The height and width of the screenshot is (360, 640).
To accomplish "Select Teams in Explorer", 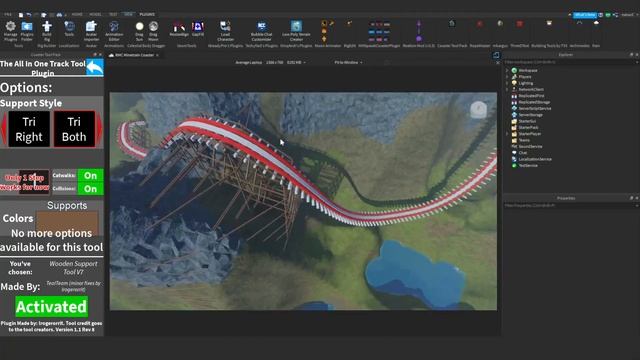I will coord(521,140).
